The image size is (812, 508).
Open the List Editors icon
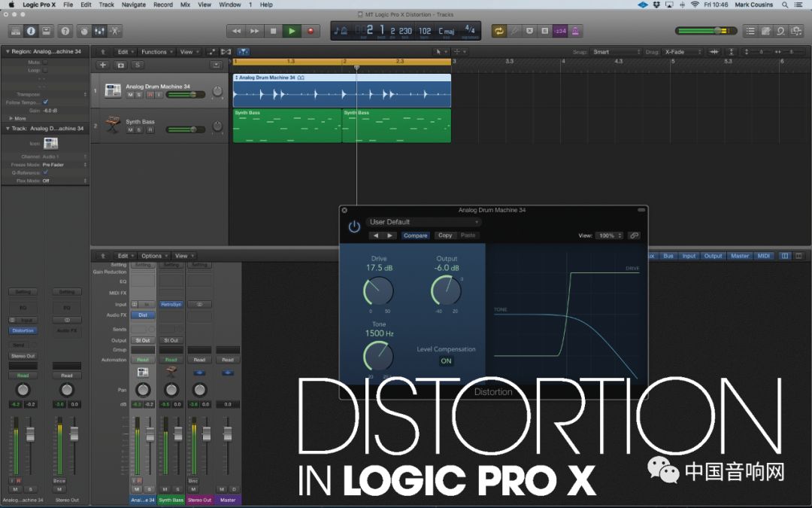click(x=750, y=31)
